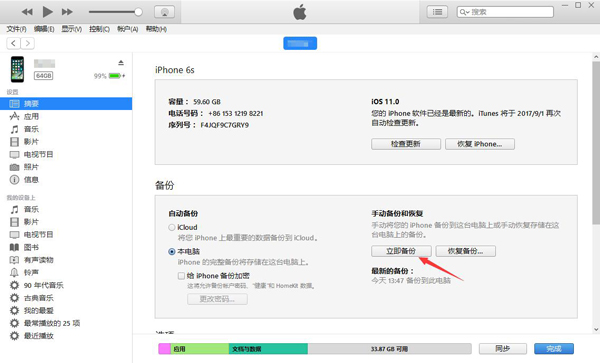Click the iPhone device thumbnail icon

click(17, 69)
